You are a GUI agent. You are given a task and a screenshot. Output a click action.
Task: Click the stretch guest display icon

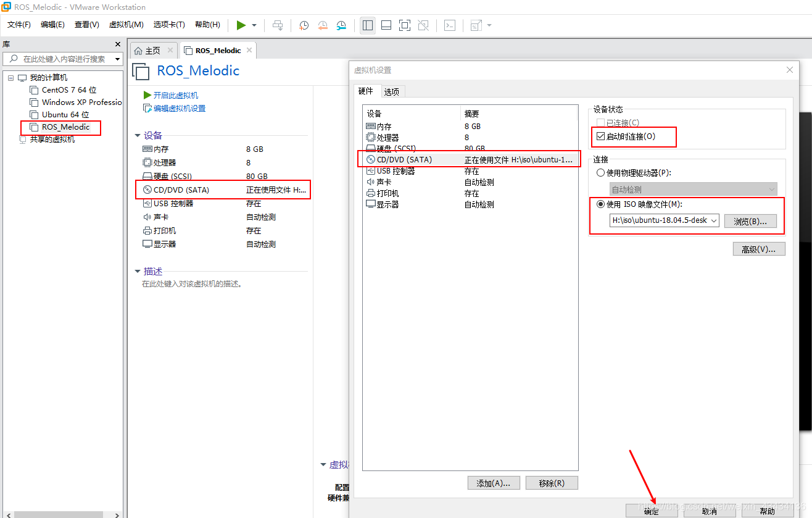476,25
